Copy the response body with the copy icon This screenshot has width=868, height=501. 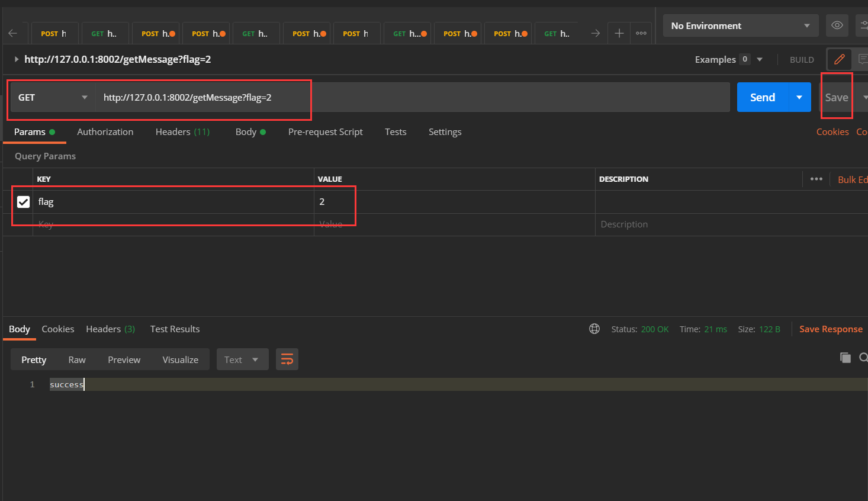[x=846, y=357]
